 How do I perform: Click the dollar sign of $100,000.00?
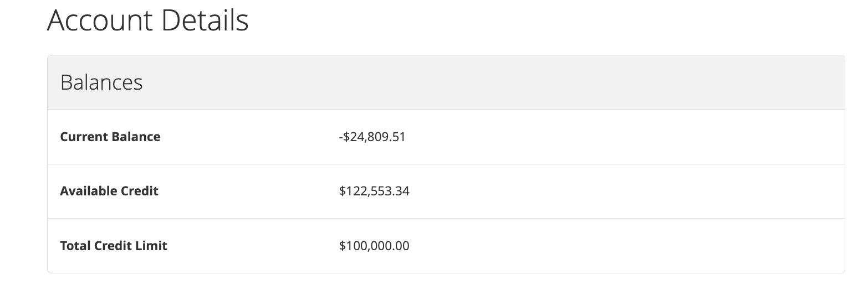tap(342, 246)
